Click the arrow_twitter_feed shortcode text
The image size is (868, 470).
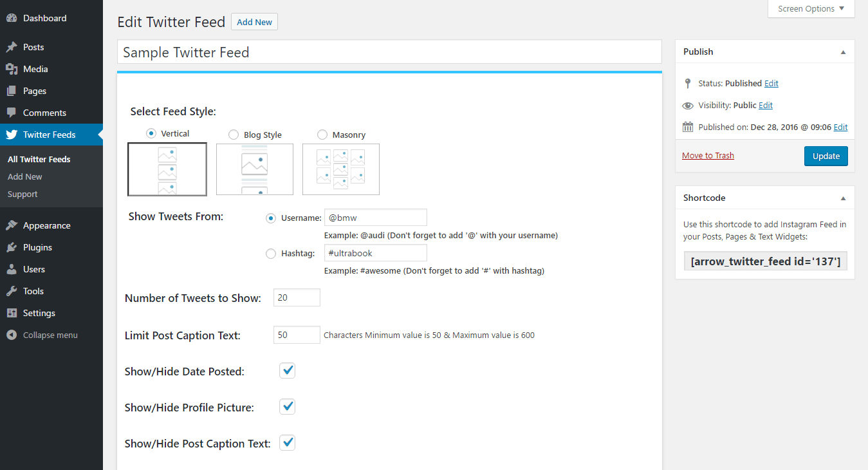click(765, 261)
